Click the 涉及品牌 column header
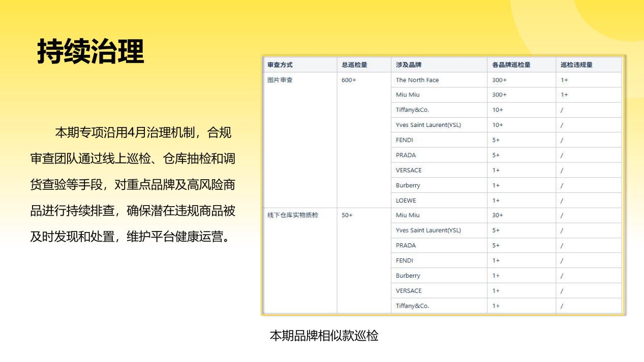 click(x=409, y=65)
